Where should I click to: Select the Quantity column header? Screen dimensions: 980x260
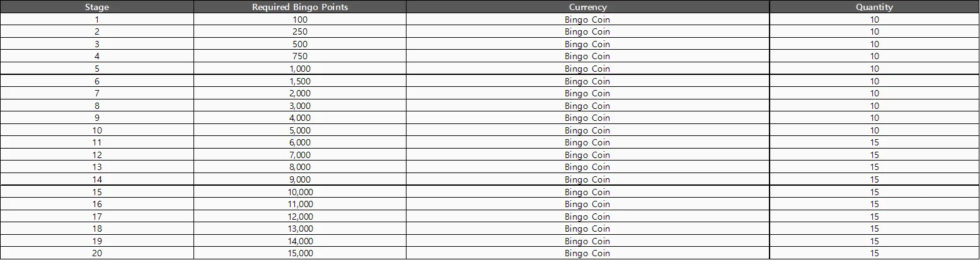click(874, 7)
